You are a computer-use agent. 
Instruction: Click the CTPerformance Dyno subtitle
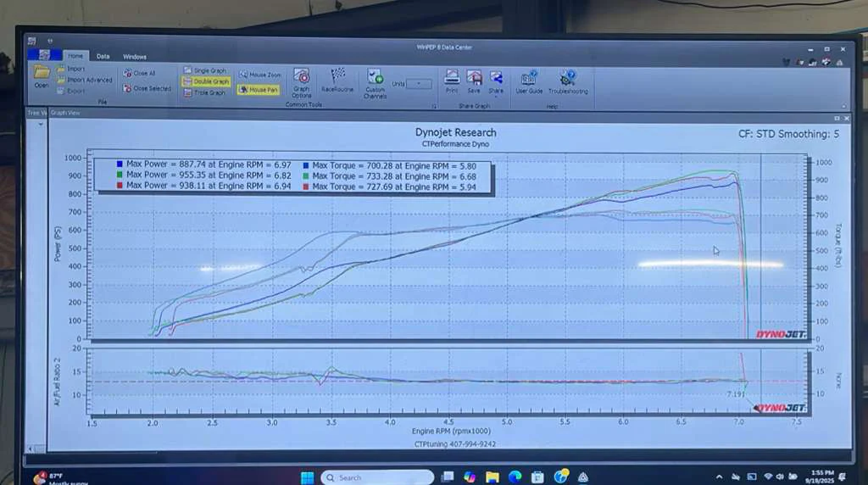[x=455, y=144]
